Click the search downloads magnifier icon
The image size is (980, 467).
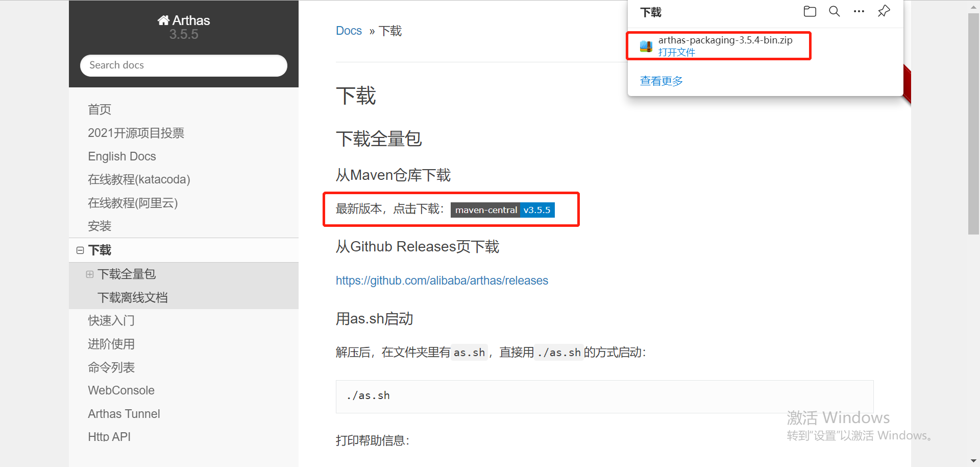click(x=834, y=11)
